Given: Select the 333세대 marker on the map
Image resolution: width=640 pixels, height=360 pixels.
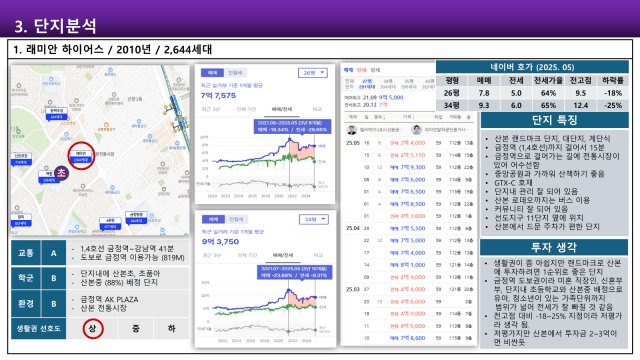Looking at the screenshot, I should pyautogui.click(x=20, y=220).
